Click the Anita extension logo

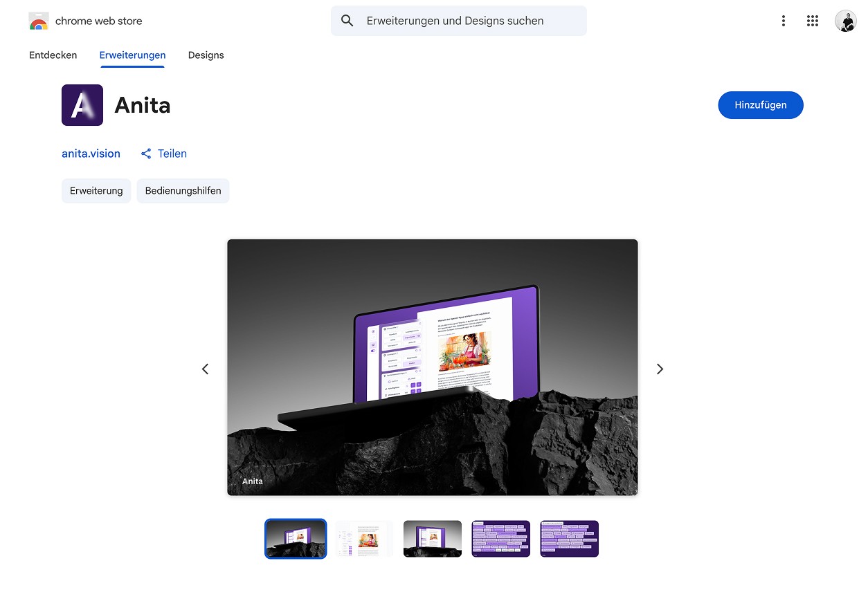[x=82, y=105]
